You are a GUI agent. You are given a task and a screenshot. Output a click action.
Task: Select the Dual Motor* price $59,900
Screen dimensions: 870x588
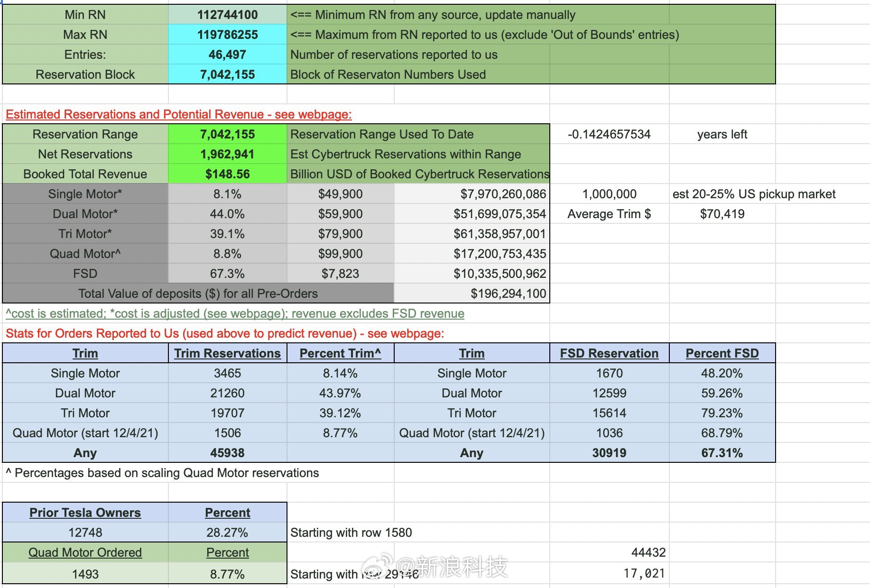(340, 214)
